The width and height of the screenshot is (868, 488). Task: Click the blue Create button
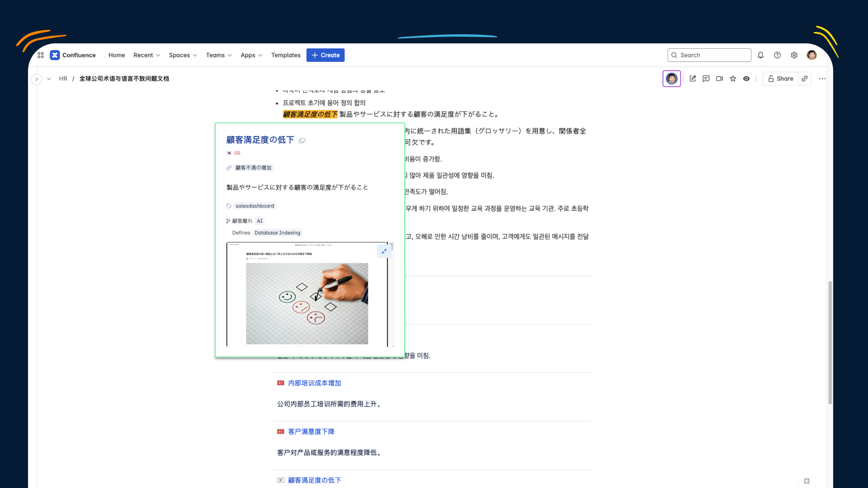325,55
